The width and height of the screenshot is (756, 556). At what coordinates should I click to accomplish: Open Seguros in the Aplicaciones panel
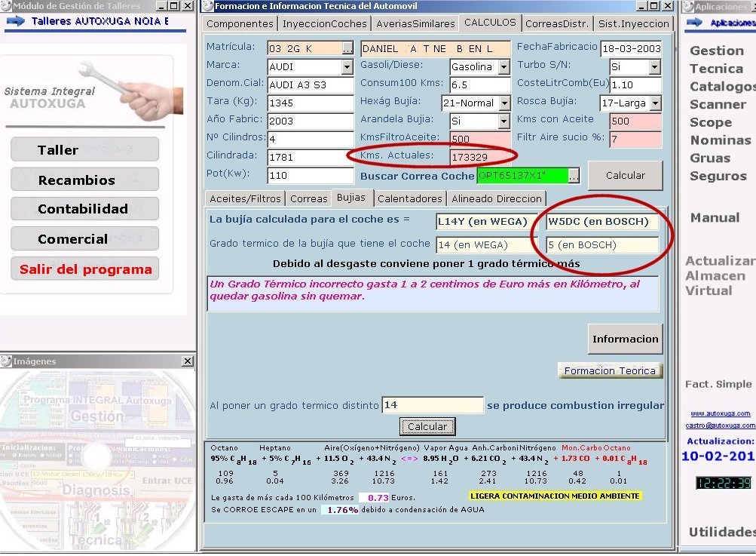point(718,177)
